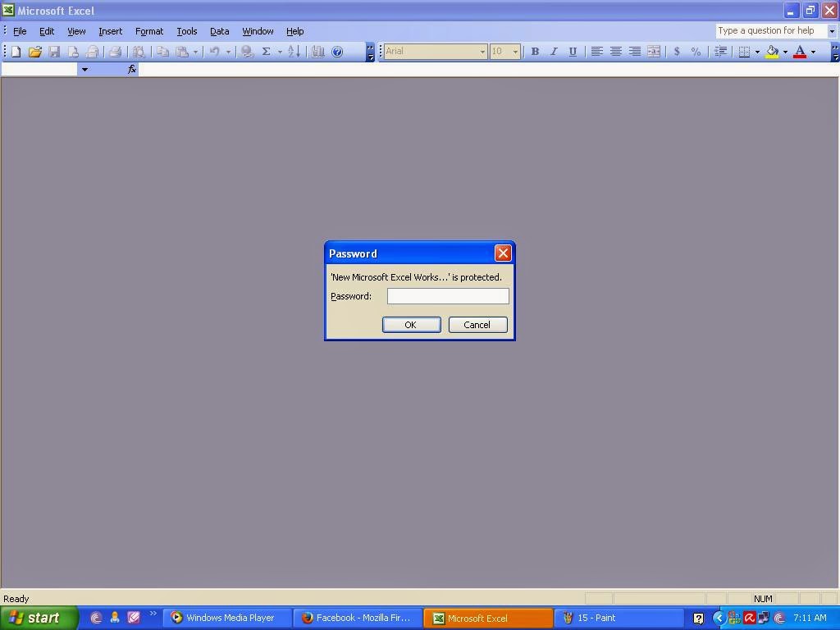
Task: Expand the Paste options arrow
Action: point(195,52)
